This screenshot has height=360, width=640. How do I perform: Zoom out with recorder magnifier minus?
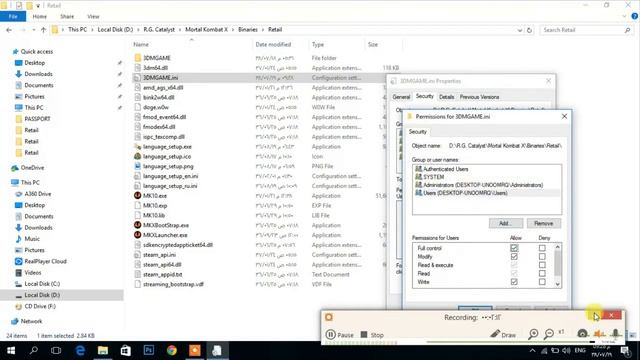pyautogui.click(x=549, y=334)
